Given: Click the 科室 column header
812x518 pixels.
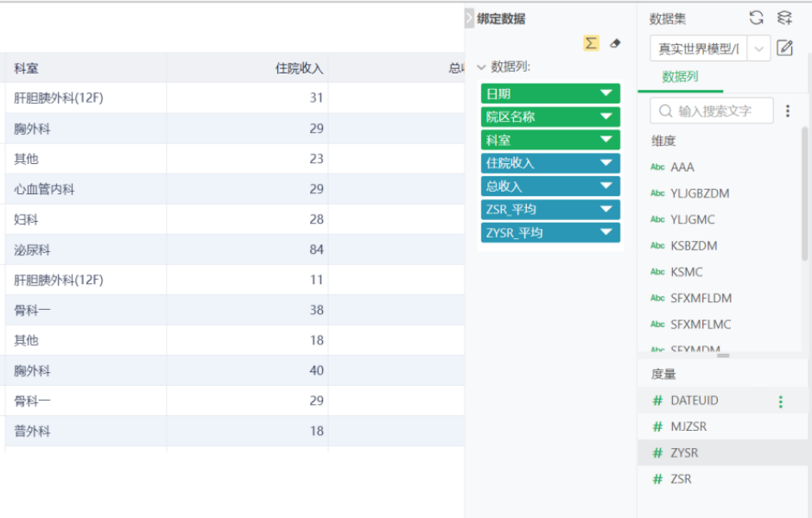Looking at the screenshot, I should [x=26, y=68].
